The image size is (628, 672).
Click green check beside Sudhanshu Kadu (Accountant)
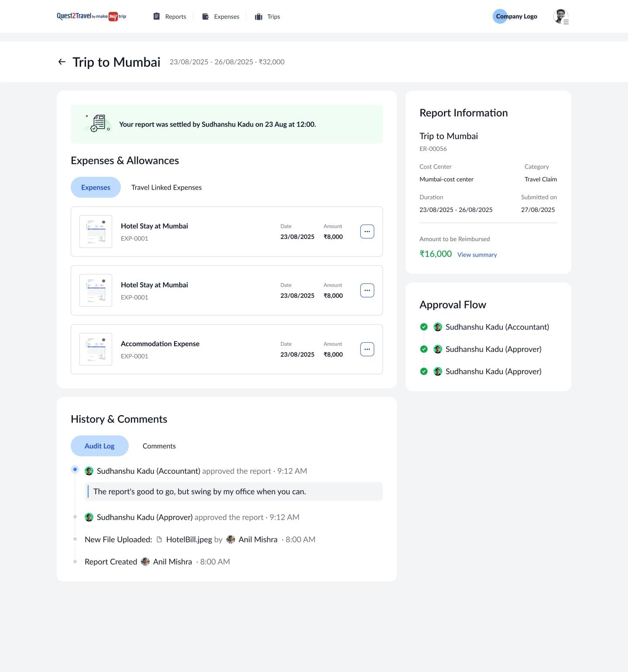tap(424, 327)
